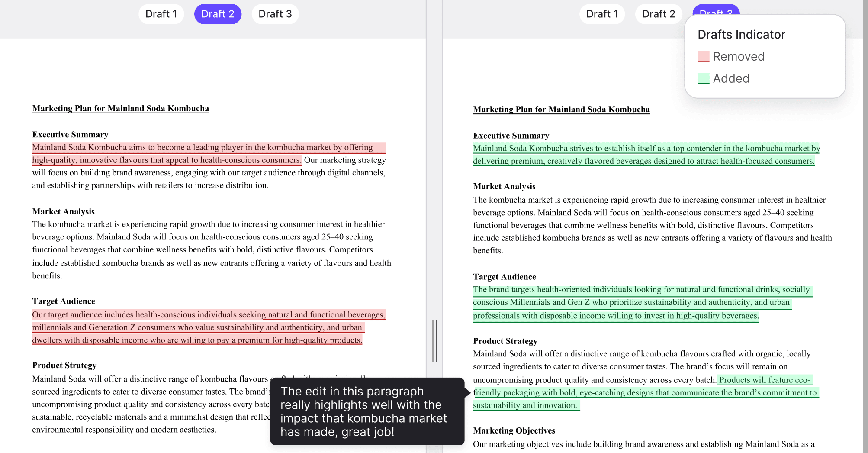Select Draft 2 tab in right pane
The width and height of the screenshot is (868, 453).
point(659,14)
